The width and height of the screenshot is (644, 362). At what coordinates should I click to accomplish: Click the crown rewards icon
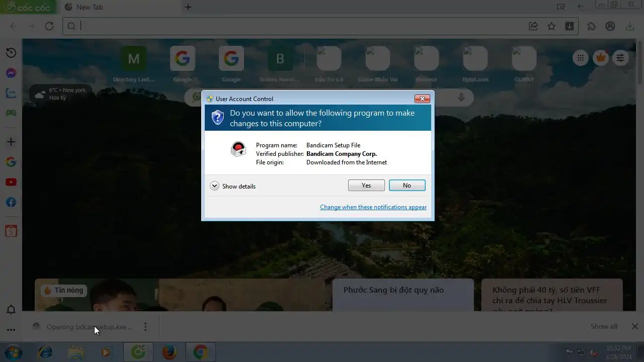tap(601, 58)
